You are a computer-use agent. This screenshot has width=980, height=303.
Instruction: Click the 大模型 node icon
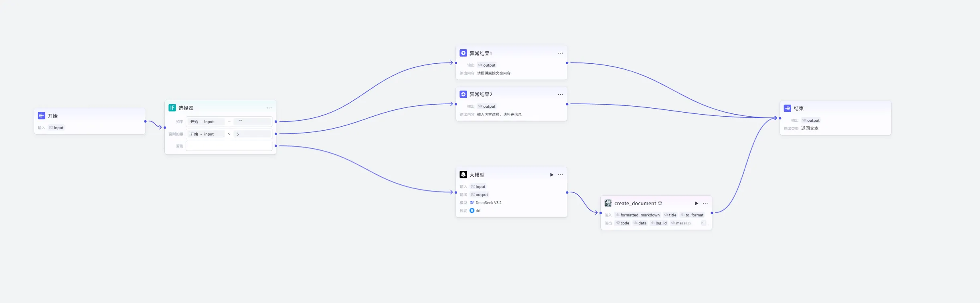(463, 175)
